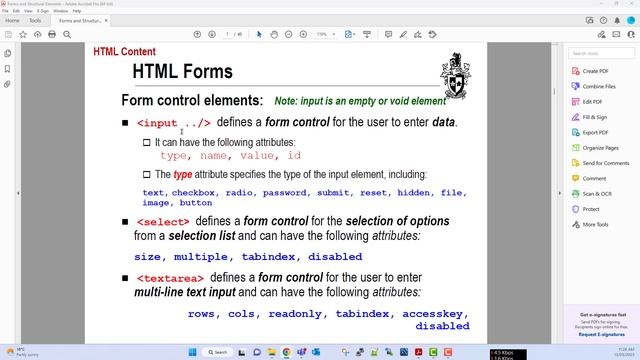Open the Window menu

coord(61,11)
